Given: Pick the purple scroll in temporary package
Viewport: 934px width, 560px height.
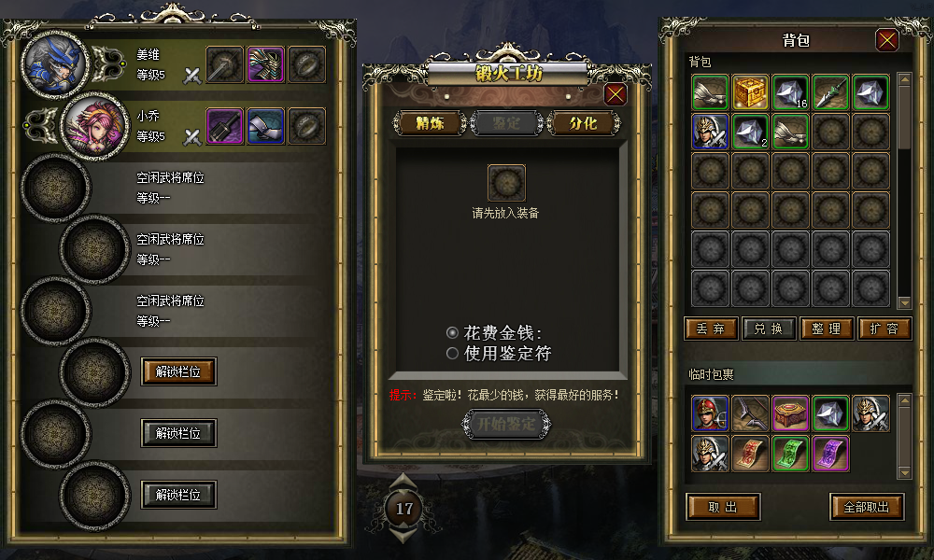Looking at the screenshot, I should (x=830, y=454).
